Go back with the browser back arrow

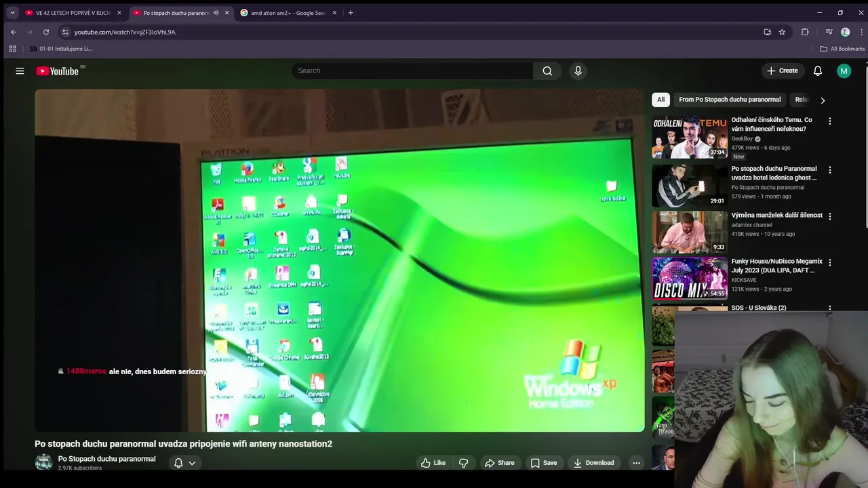(13, 32)
